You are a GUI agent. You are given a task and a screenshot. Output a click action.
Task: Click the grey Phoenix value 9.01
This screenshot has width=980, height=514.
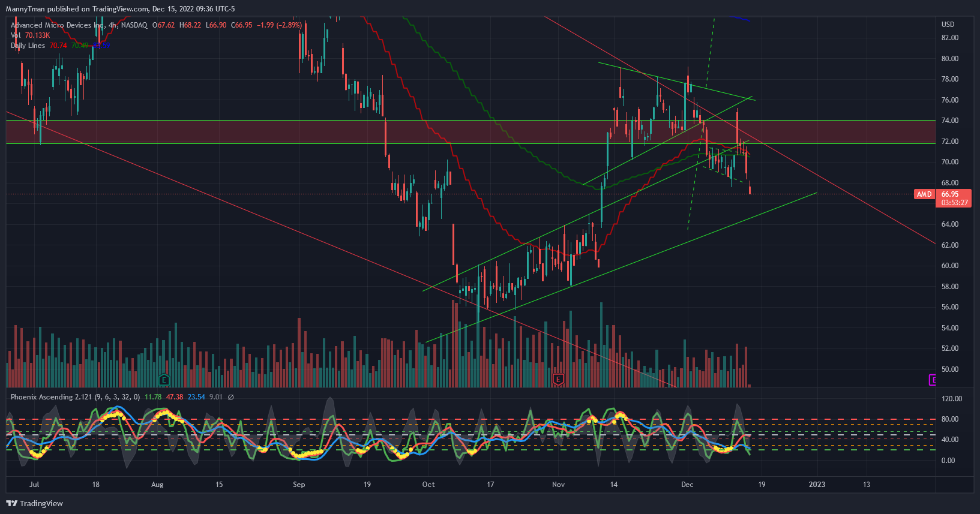click(x=216, y=397)
